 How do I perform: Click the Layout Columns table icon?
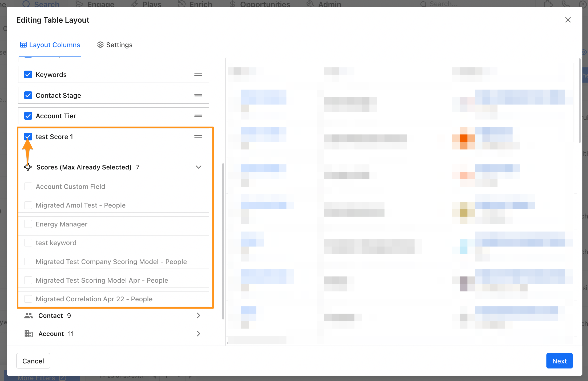click(23, 45)
